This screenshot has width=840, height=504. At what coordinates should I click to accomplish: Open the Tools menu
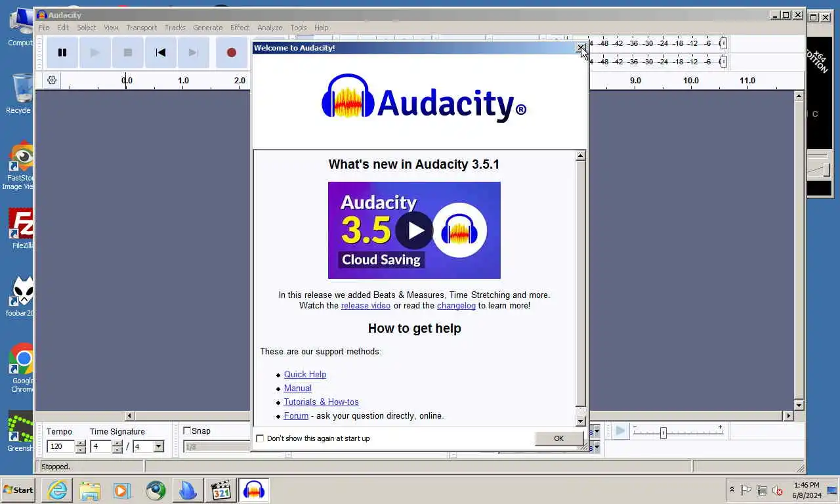(299, 28)
